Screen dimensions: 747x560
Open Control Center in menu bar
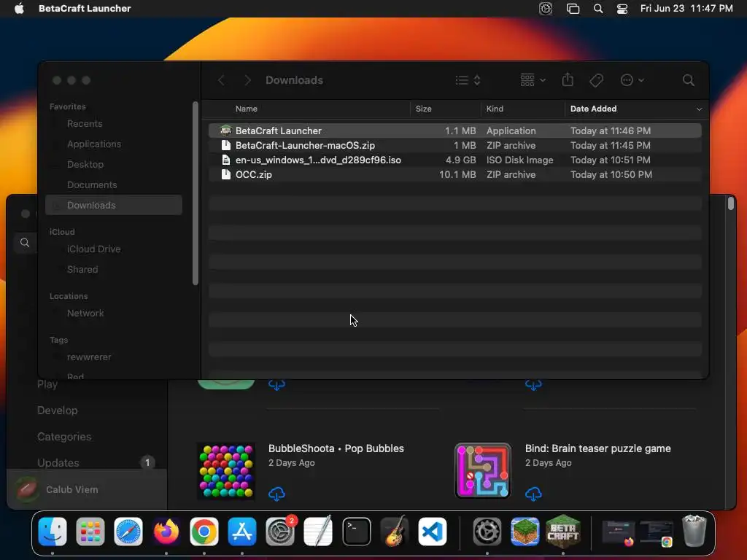pyautogui.click(x=622, y=9)
